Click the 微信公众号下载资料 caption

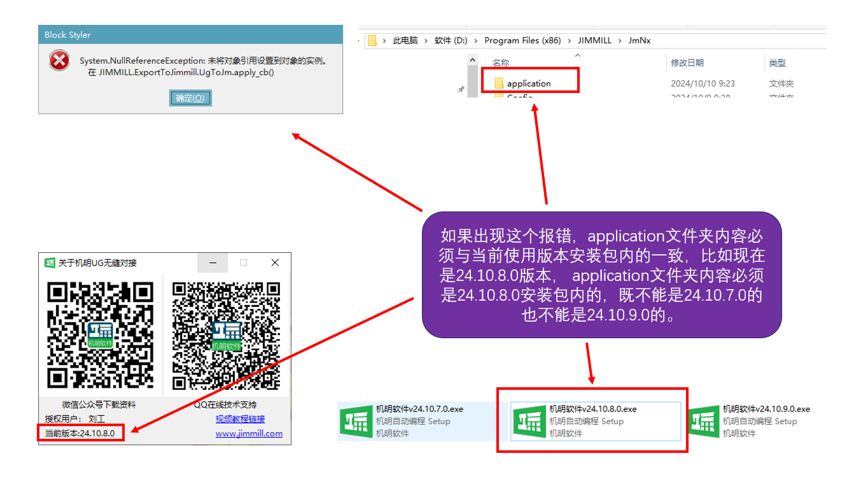(99, 404)
